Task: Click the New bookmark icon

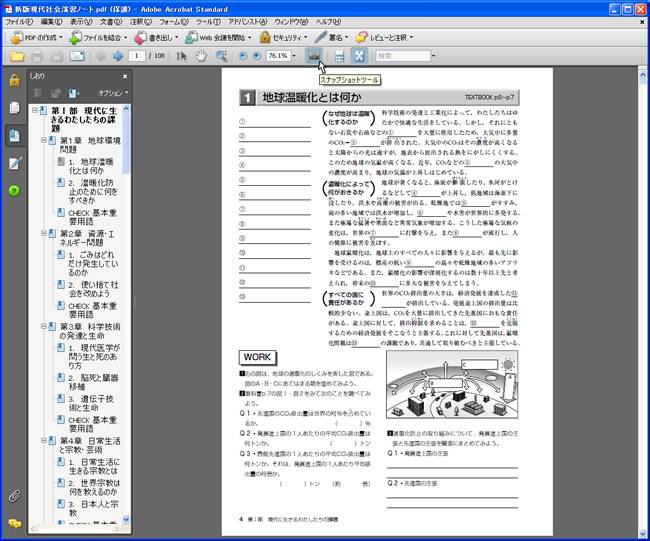Action: 74,93
